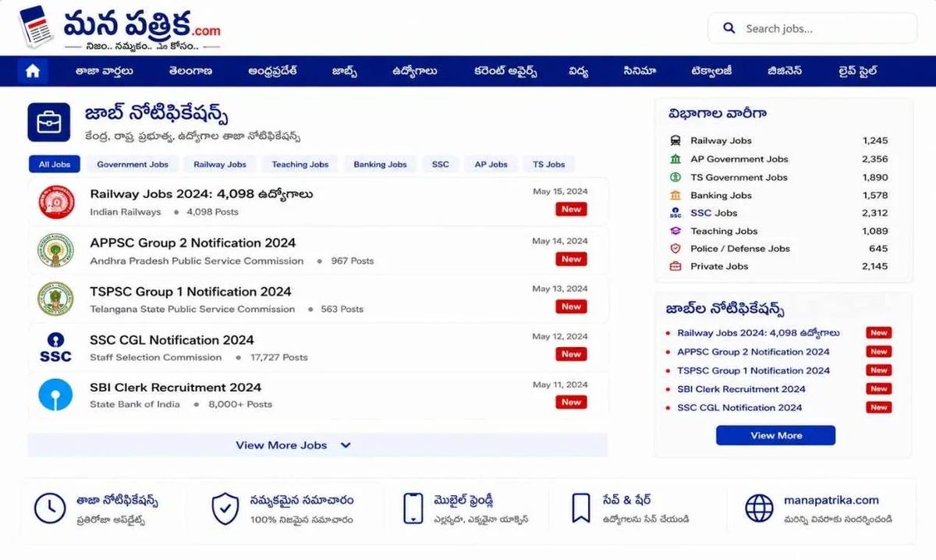Click the clock icon in footer features
Image resolution: width=936 pixels, height=560 pixels.
[x=50, y=509]
